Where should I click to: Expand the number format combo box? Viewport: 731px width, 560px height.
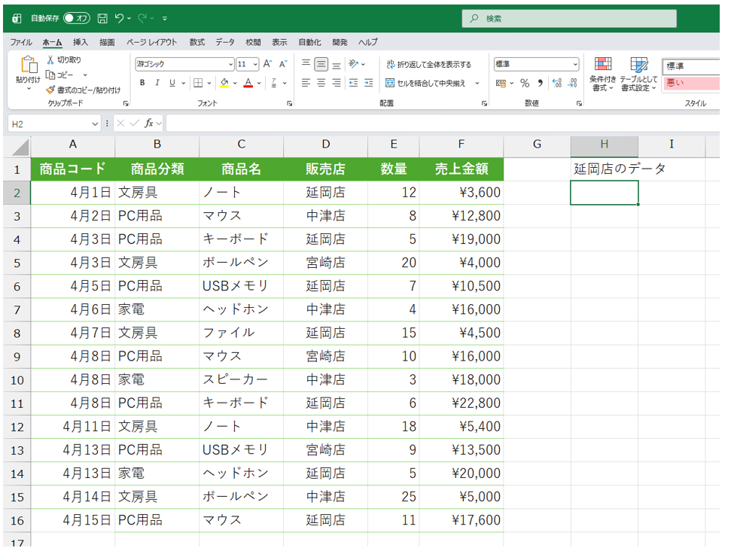point(576,64)
